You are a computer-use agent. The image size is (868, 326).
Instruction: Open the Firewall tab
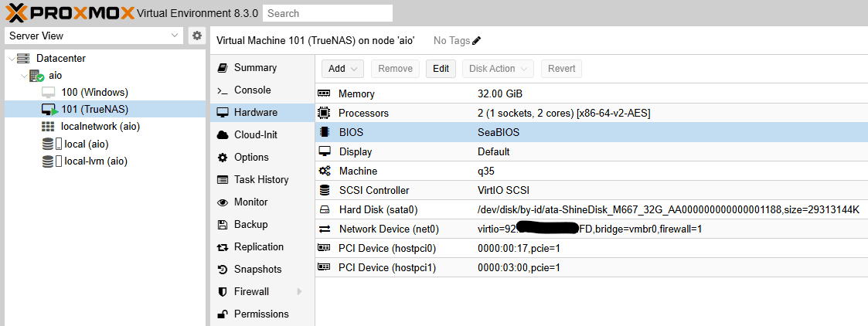pyautogui.click(x=262, y=292)
